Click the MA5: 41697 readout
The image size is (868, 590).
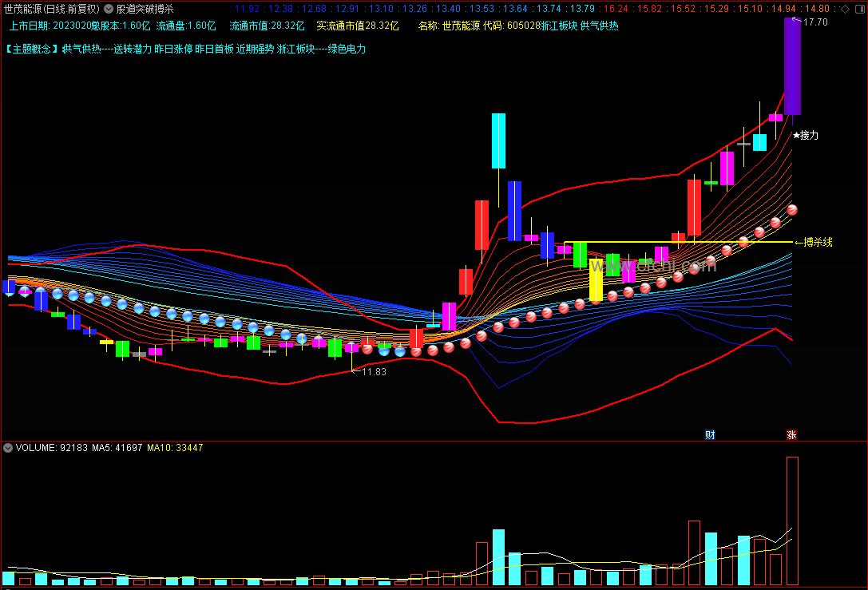click(x=117, y=448)
